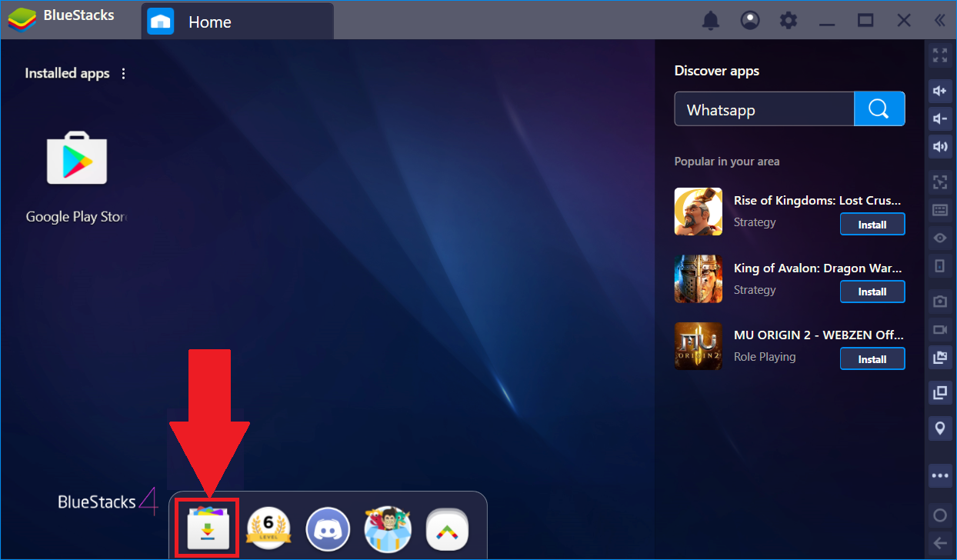Open King of Avalon app thumbnail
The image size is (957, 560).
[x=699, y=278]
